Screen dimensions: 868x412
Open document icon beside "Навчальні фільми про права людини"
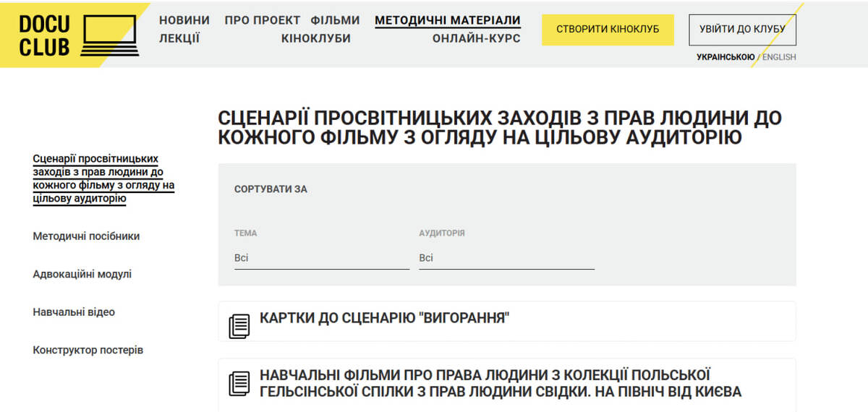[x=239, y=384]
